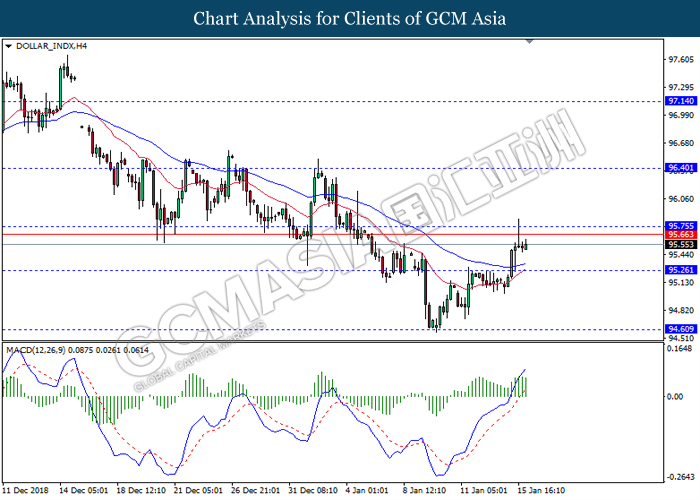Click the 96.060 price axis value
The width and height of the screenshot is (700, 500).
[681, 199]
